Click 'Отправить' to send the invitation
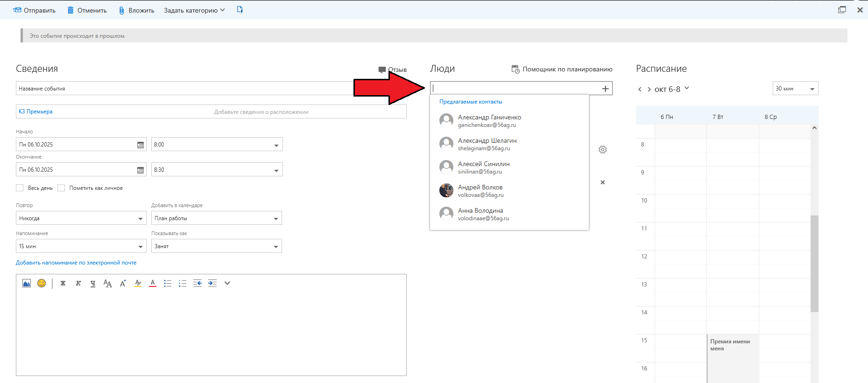 [x=35, y=10]
